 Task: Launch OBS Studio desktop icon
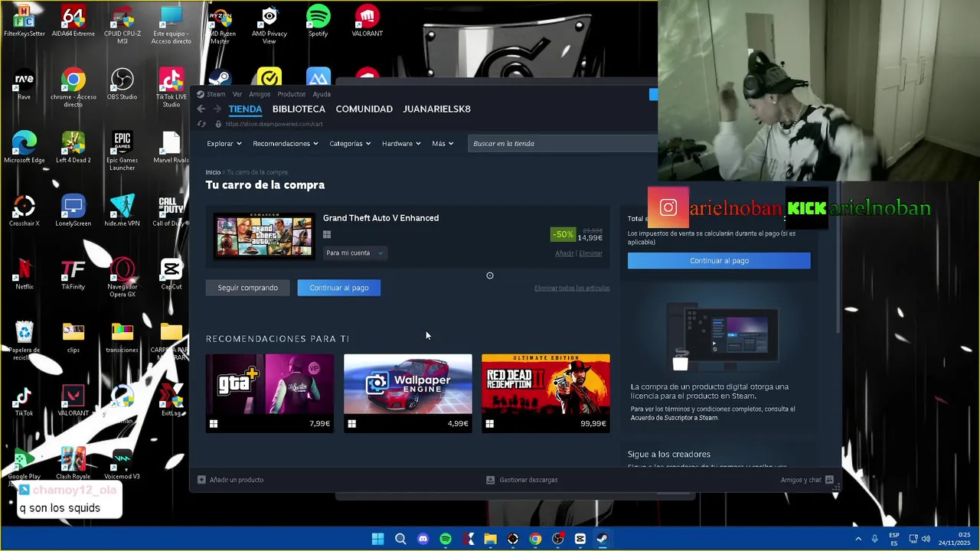pos(122,84)
